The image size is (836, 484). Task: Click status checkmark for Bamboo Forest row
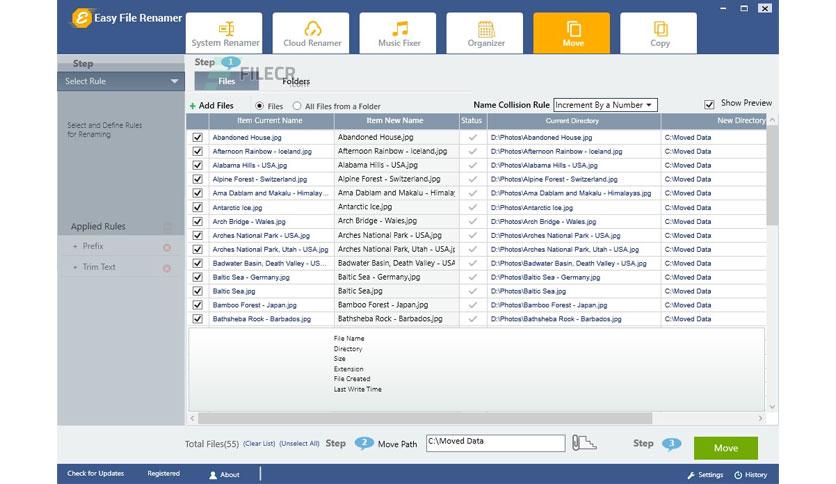click(x=472, y=305)
